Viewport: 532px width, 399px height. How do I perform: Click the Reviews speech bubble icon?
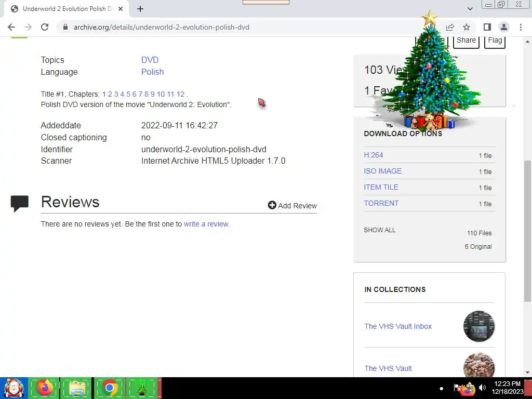[x=20, y=204]
